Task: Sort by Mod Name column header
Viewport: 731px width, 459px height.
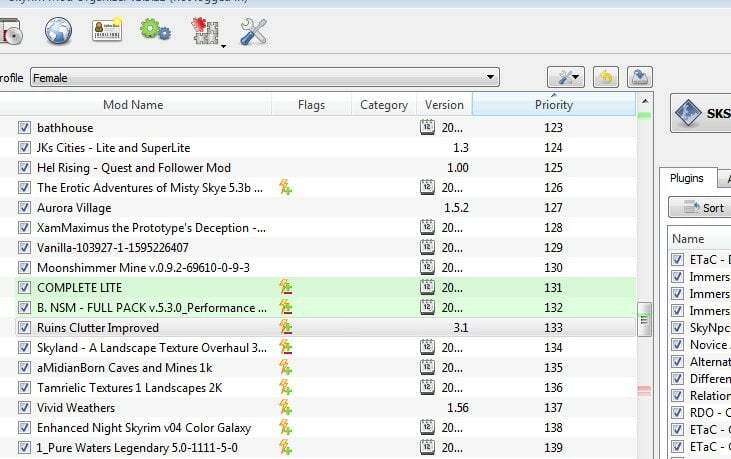Action: pyautogui.click(x=133, y=104)
